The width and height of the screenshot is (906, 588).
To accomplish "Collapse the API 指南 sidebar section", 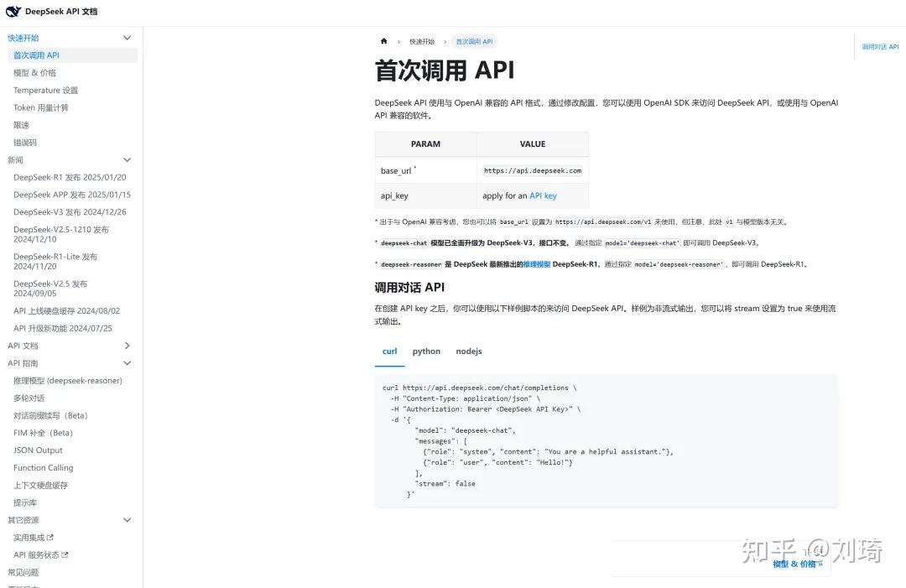I will (x=127, y=362).
